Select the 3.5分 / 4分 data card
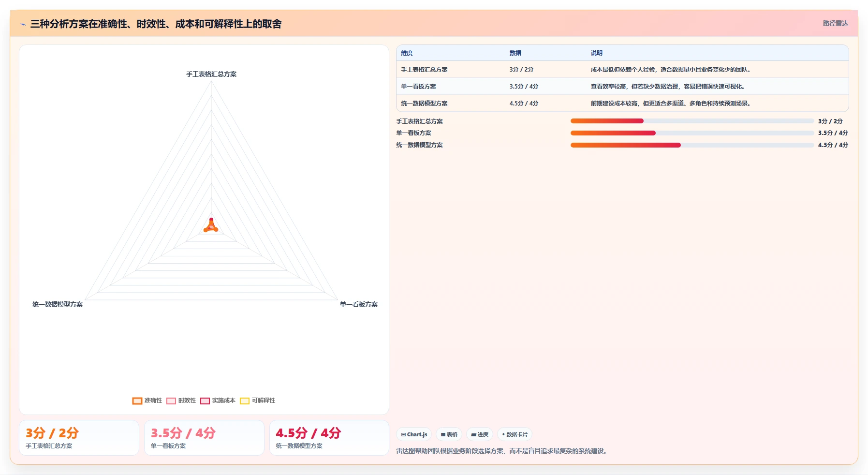The width and height of the screenshot is (868, 475). (204, 438)
